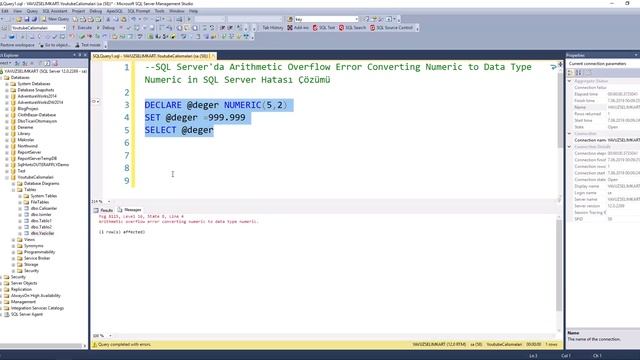This screenshot has height=360, width=640.
Task: Click the Debug toolbar button
Action: pos(106,28)
